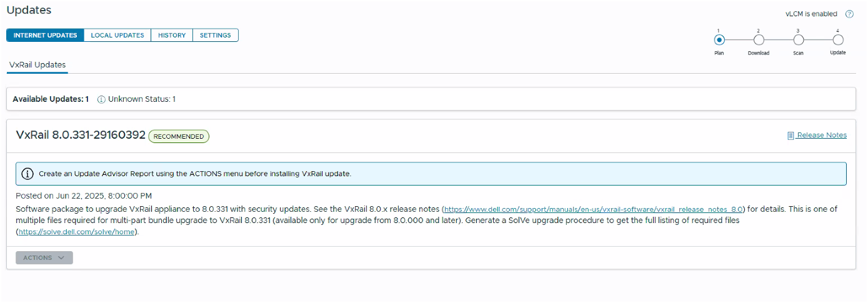This screenshot has height=303, width=868.
Task: Jump to the Scan step circle
Action: 798,40
